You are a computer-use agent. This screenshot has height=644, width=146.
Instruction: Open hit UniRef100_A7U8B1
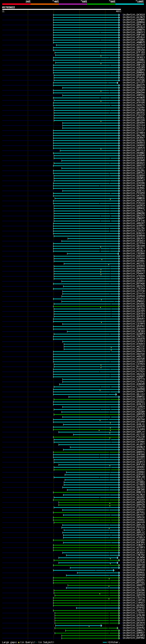134,60
